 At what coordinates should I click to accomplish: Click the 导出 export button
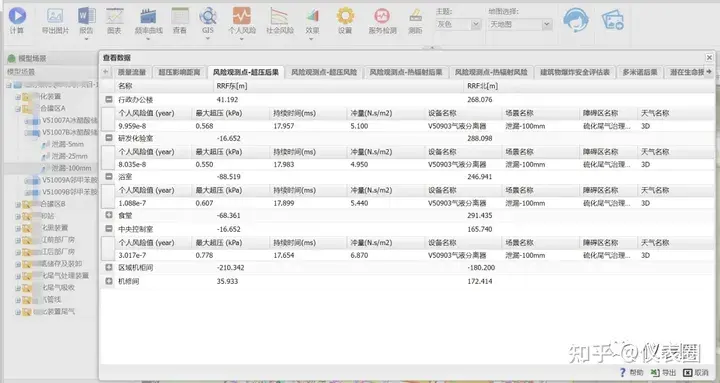pos(664,372)
